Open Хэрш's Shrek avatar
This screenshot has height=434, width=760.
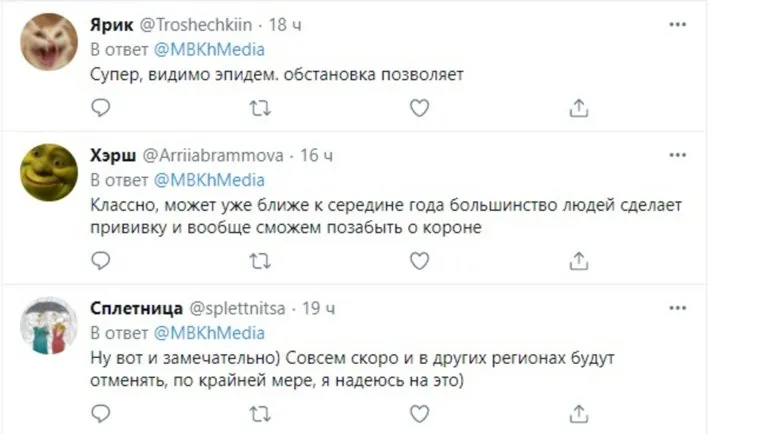[x=48, y=175]
